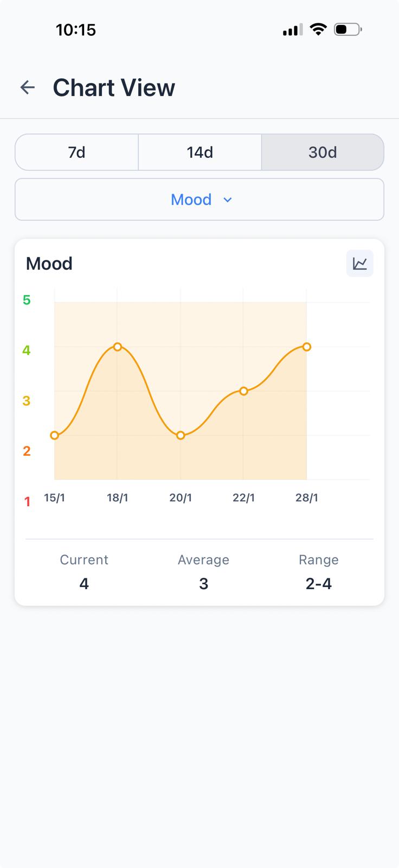Click the chevron next to Mood
399x868 pixels.
(x=227, y=200)
